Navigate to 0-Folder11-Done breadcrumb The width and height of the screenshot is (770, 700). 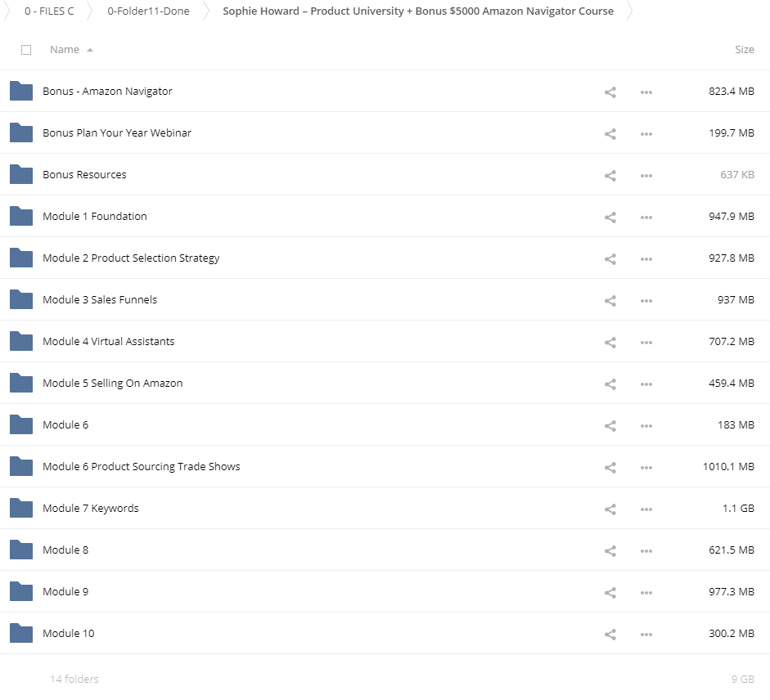click(x=148, y=11)
